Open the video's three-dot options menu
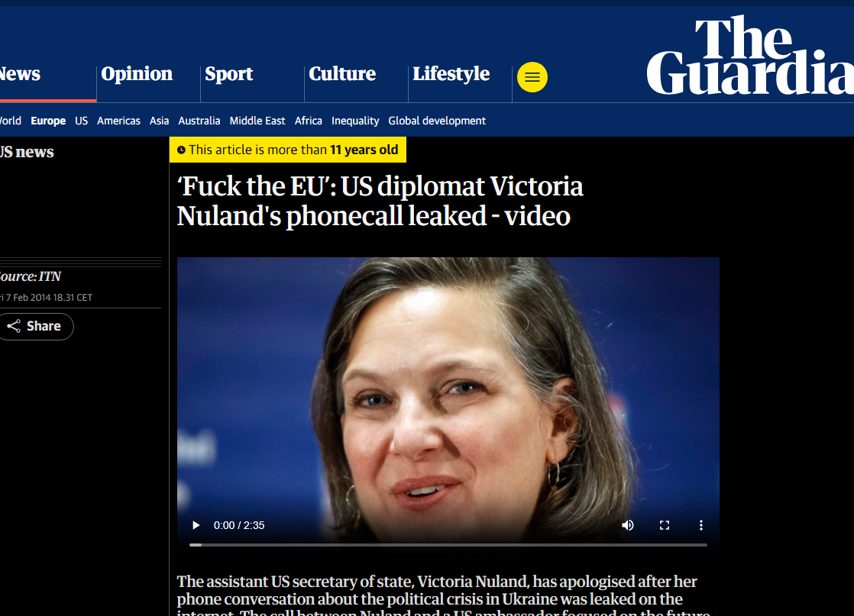The width and height of the screenshot is (854, 616). click(x=701, y=525)
